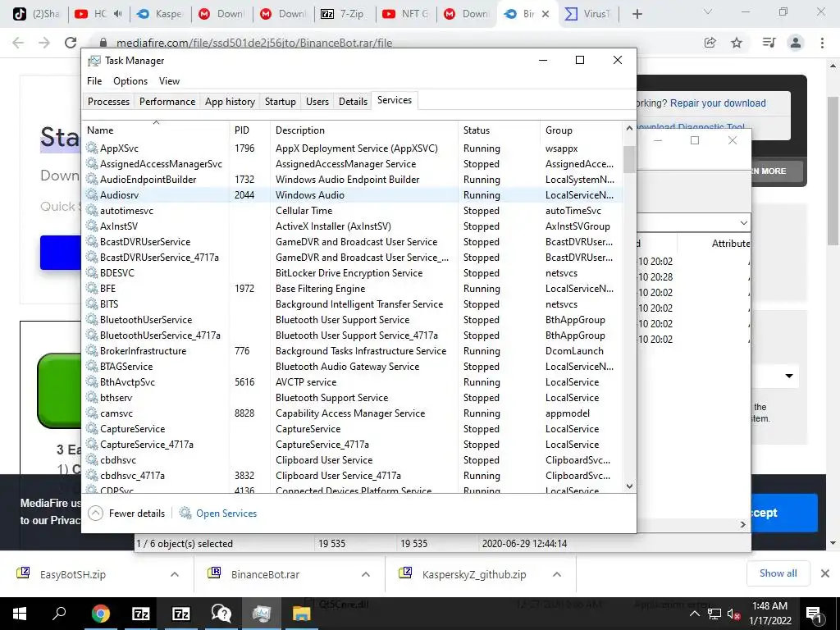This screenshot has width=840, height=630.
Task: Open the File menu in Task Manager
Action: (94, 81)
